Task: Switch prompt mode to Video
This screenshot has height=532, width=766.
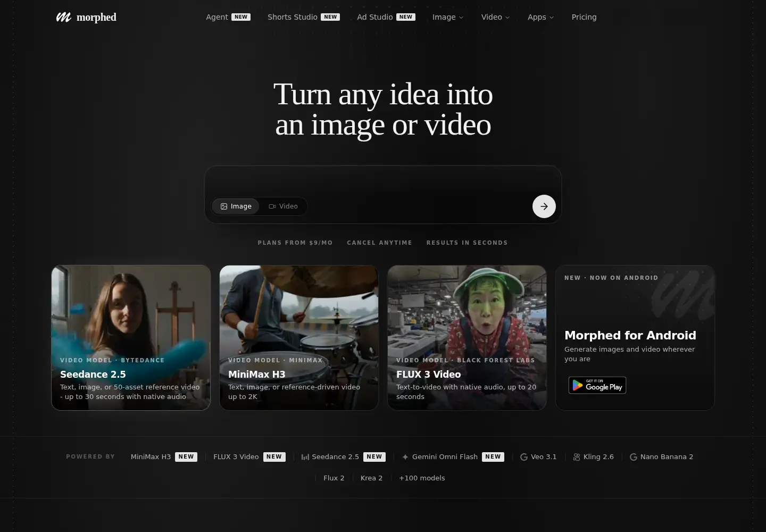Action: 283,206
